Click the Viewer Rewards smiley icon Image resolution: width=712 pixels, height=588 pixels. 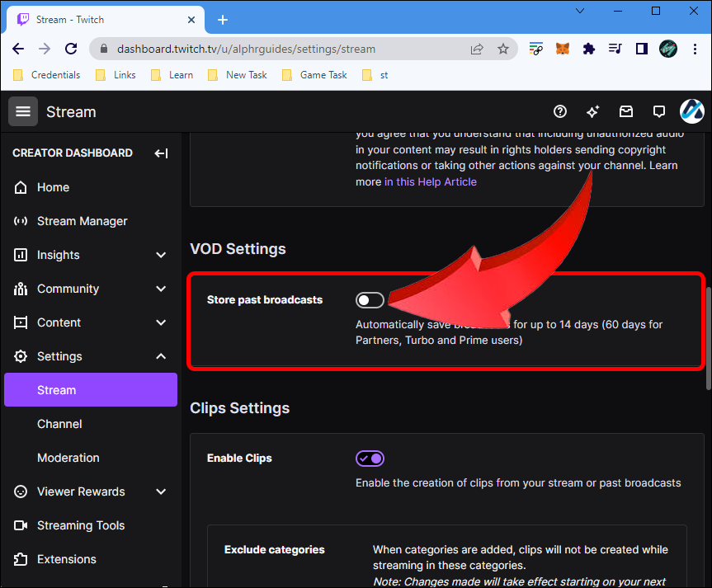pyautogui.click(x=21, y=492)
